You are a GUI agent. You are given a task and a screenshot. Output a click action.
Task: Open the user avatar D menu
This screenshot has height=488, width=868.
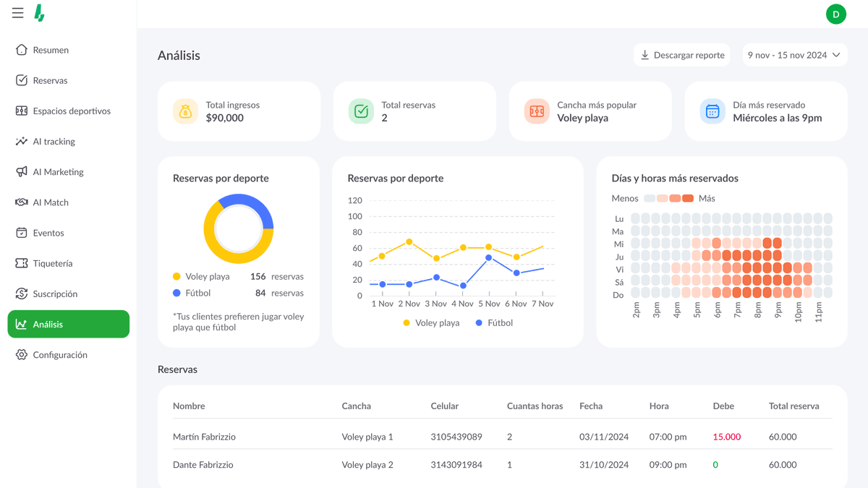(835, 14)
